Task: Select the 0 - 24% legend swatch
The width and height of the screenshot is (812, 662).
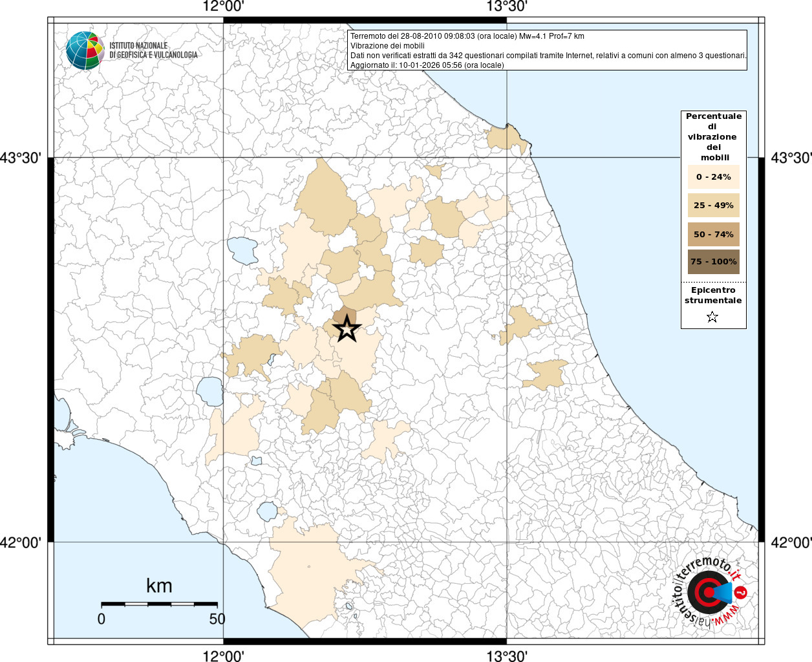Action: click(x=713, y=176)
